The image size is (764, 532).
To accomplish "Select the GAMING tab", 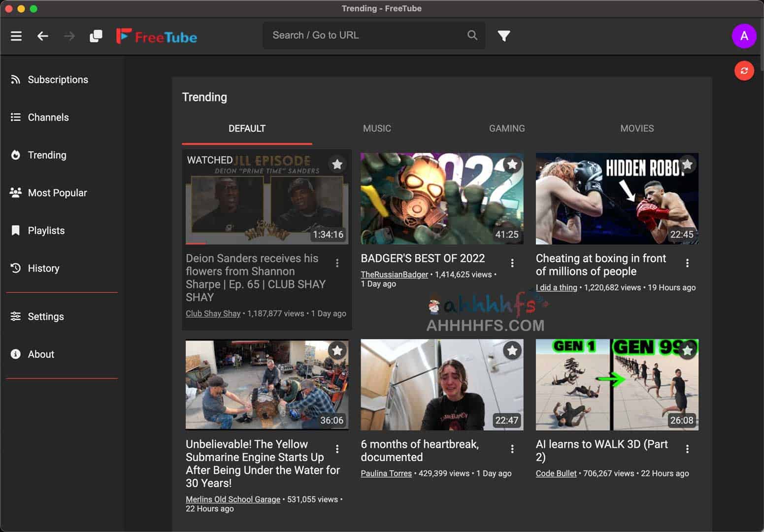I will [507, 129].
